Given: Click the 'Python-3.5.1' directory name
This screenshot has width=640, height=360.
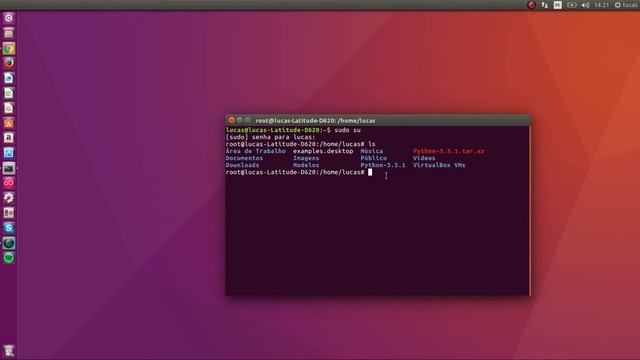Looking at the screenshot, I should tap(383, 165).
